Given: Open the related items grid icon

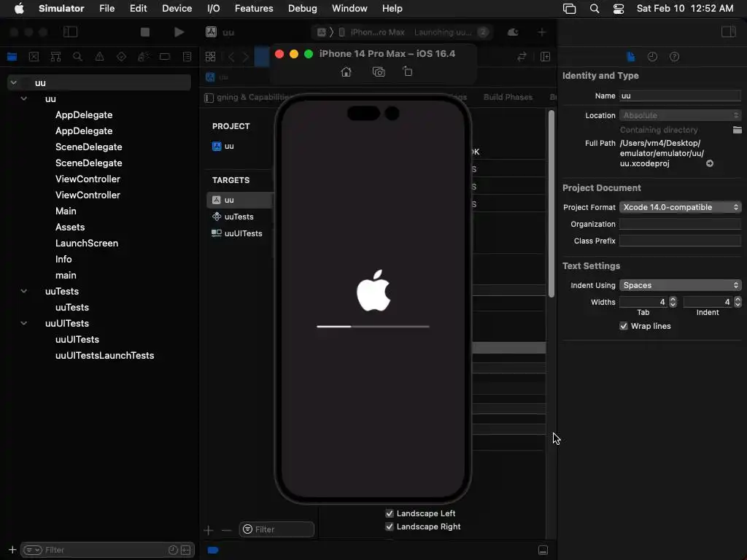Looking at the screenshot, I should 211,57.
